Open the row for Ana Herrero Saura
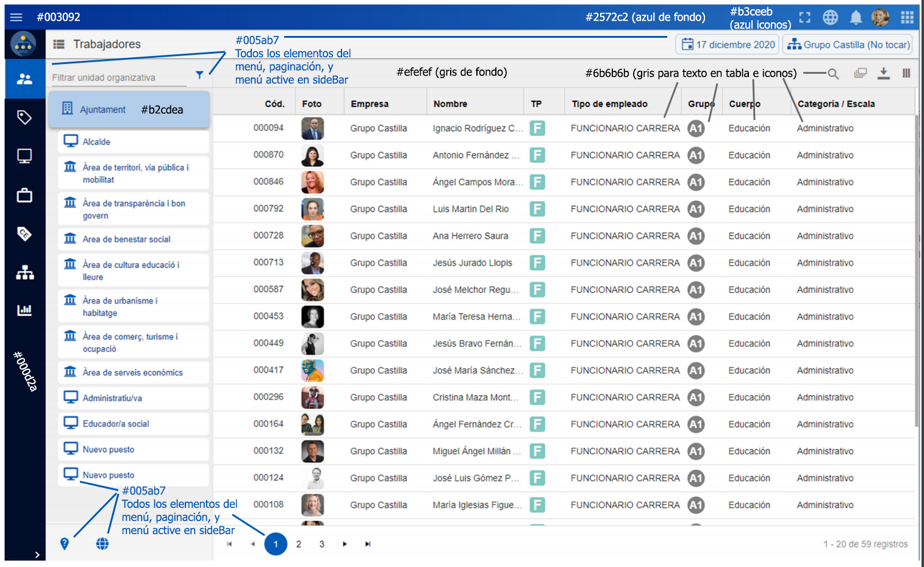Screen dimensions: 924x567 (x=564, y=236)
